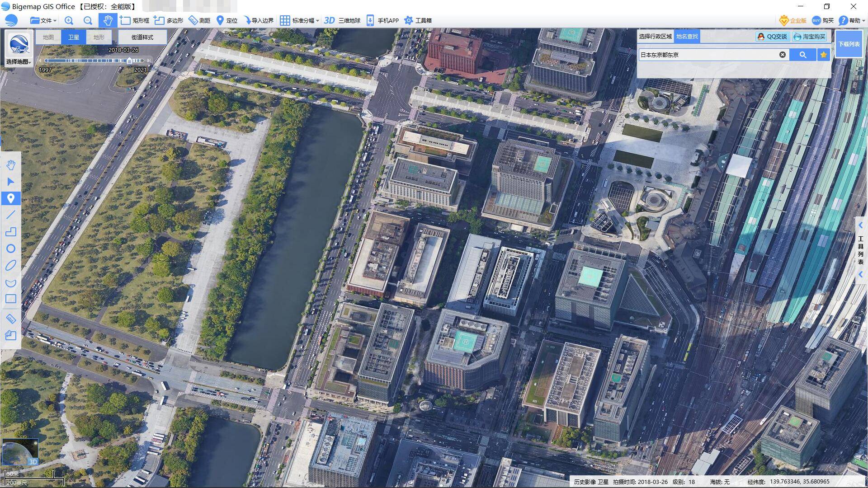Image resolution: width=868 pixels, height=488 pixels.
Task: Click the zoom in magnifier icon
Action: (69, 20)
